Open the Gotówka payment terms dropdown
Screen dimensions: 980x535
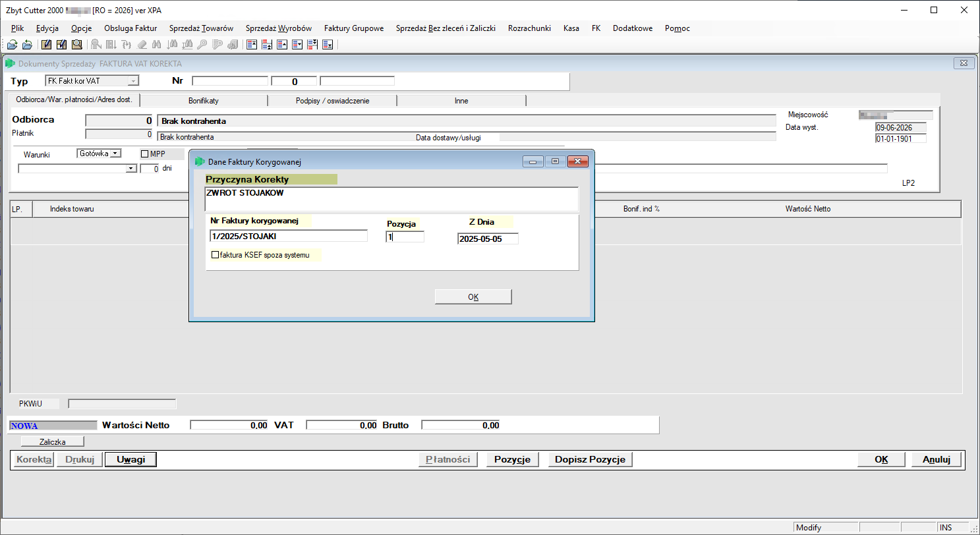coord(115,154)
